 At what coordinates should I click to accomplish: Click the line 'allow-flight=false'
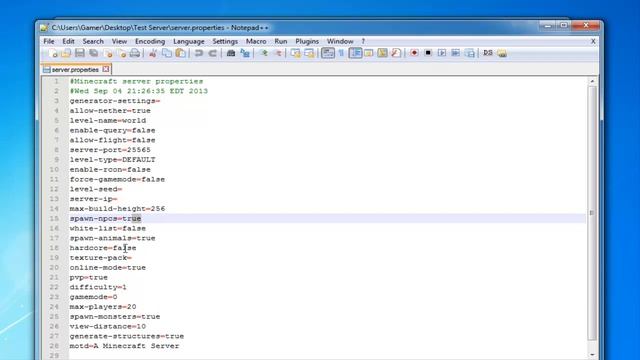112,140
